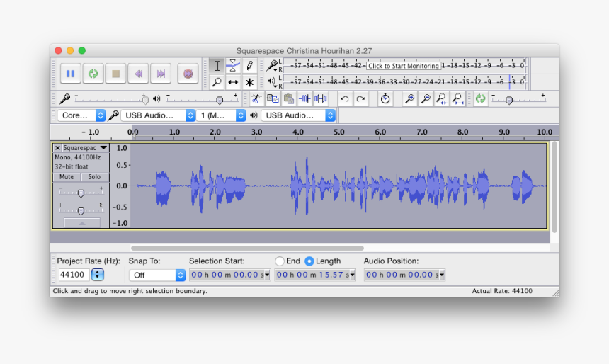Mute the Squarespac track
Screen dimensions: 609x364
pos(67,177)
